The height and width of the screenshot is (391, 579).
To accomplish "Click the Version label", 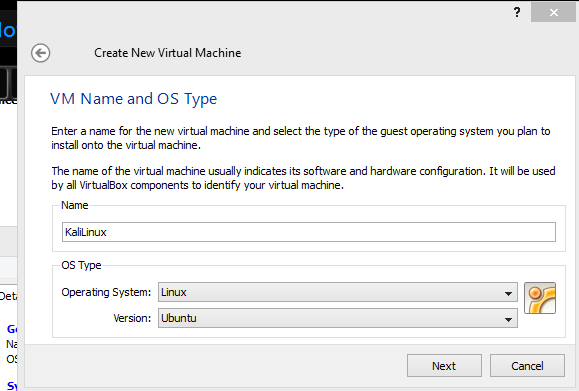I will point(132,318).
